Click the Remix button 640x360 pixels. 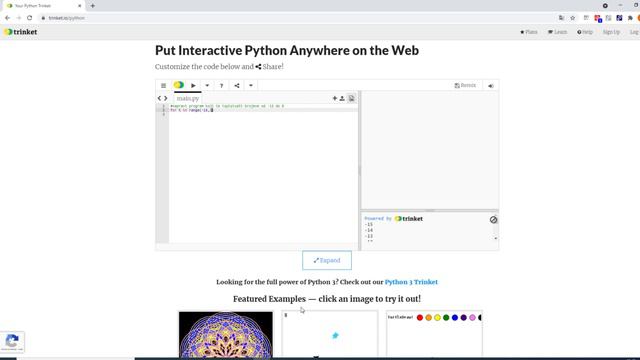click(x=465, y=85)
